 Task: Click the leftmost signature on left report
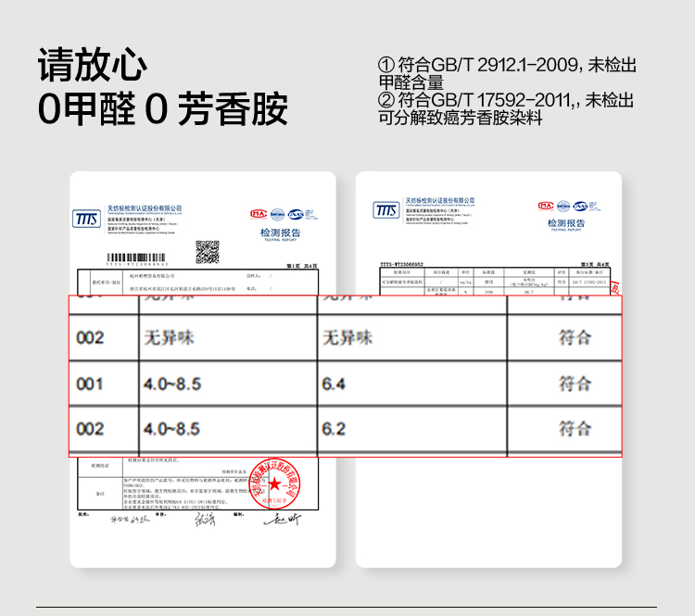click(x=130, y=520)
